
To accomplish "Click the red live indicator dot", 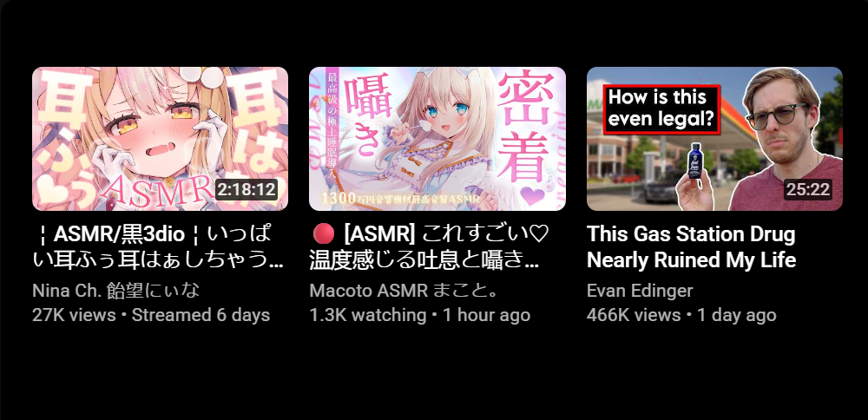I will click(323, 234).
